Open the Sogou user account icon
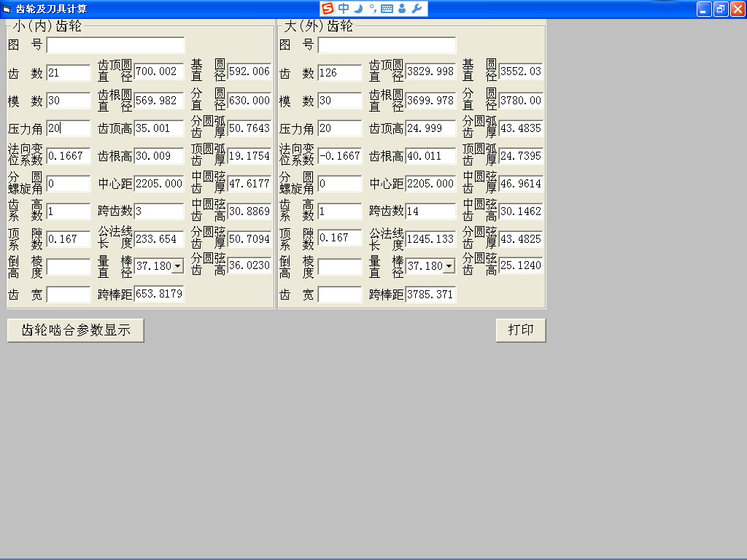This screenshot has width=747, height=560. (x=402, y=9)
